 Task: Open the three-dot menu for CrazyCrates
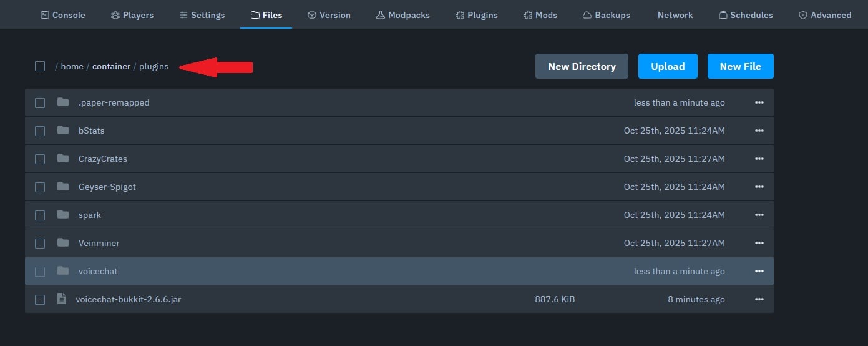pos(759,159)
